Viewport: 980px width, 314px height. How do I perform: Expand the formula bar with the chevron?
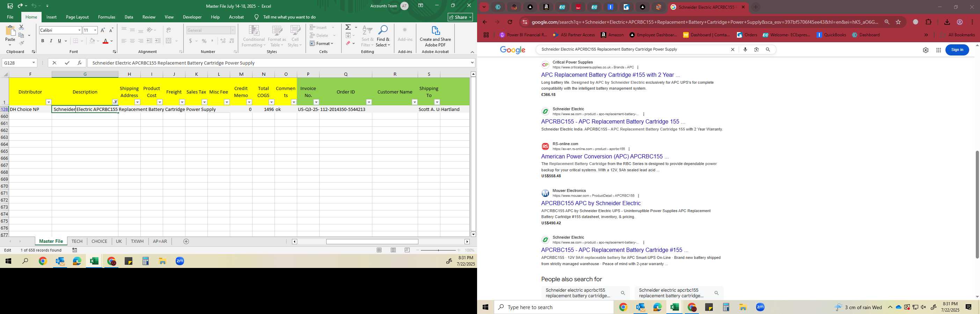pyautogui.click(x=472, y=63)
